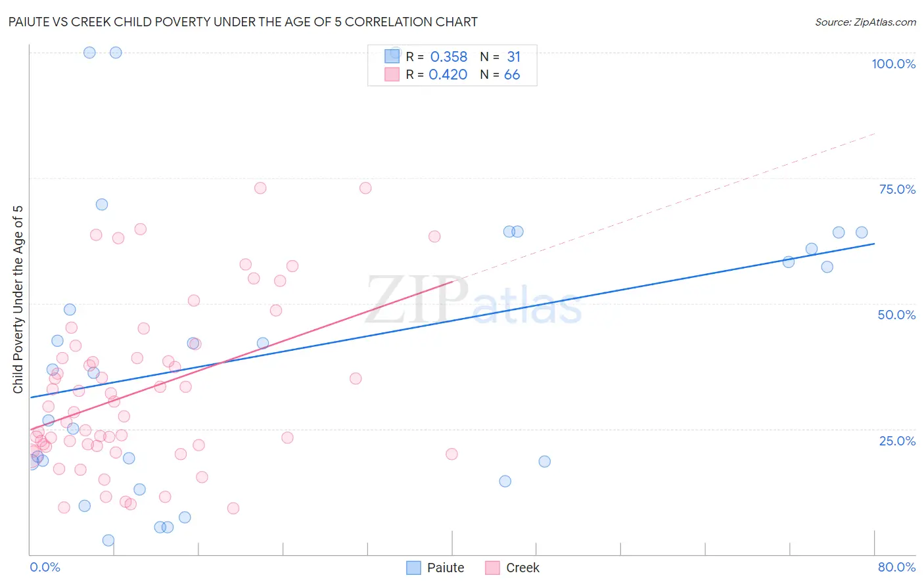The height and width of the screenshot is (586, 924).
Task: Click the chart title text
Action: tap(243, 22)
